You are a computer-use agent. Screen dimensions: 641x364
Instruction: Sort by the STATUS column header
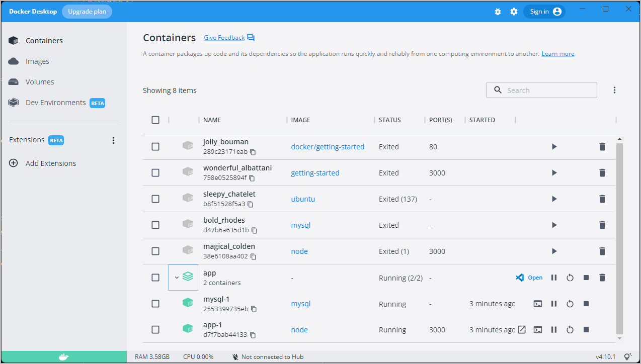coord(390,120)
